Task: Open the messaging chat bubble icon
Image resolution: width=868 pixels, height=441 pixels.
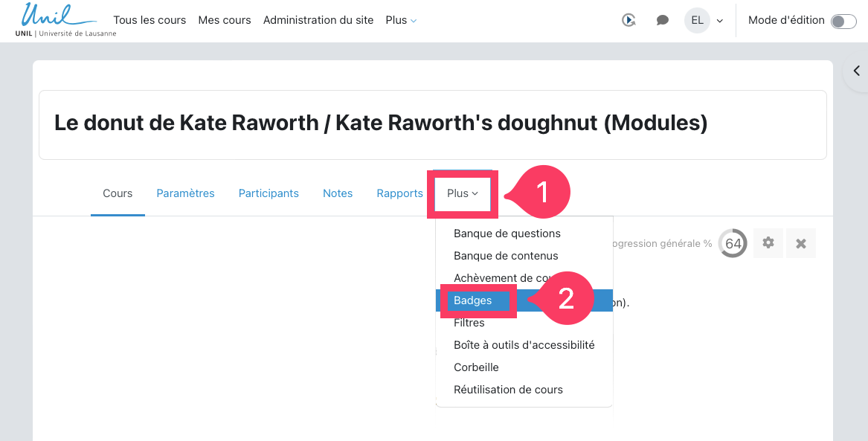Action: pos(663,21)
